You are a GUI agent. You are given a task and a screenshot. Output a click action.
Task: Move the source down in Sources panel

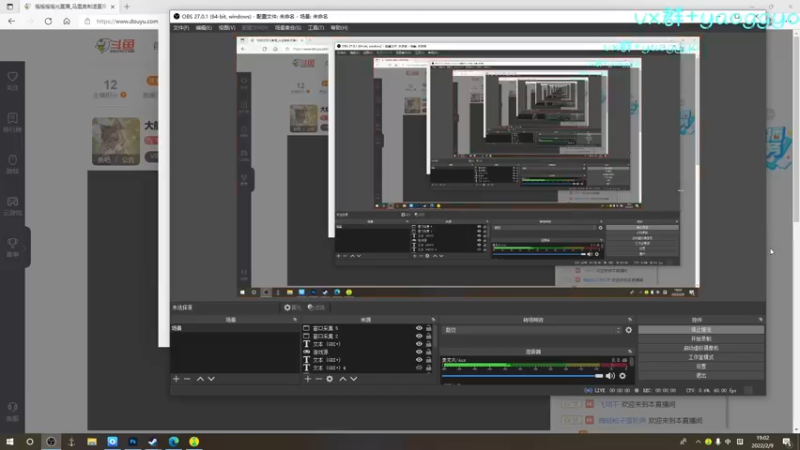click(x=354, y=379)
